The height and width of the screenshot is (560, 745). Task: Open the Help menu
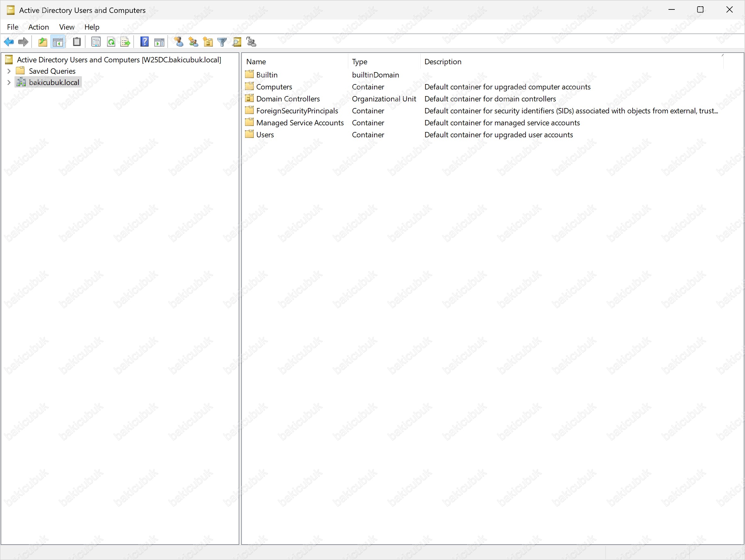coord(92,27)
